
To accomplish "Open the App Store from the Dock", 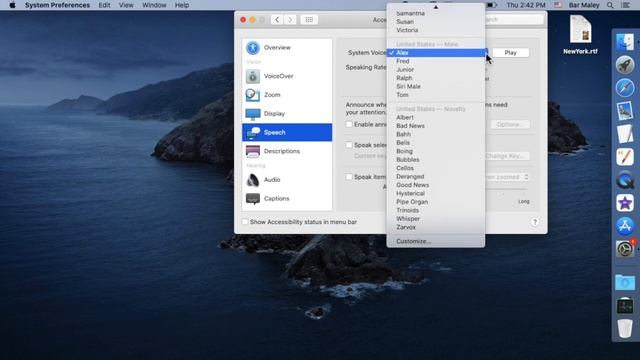I will coord(625,226).
